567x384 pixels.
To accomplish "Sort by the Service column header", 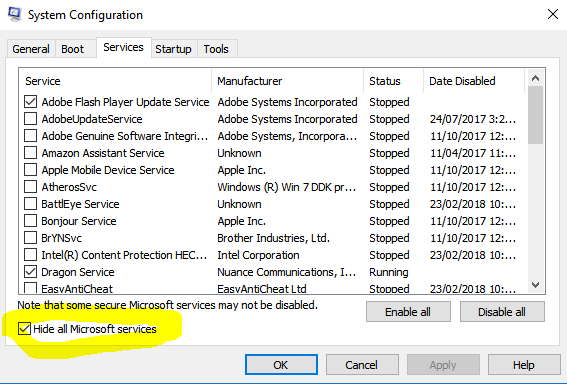I will pos(115,81).
